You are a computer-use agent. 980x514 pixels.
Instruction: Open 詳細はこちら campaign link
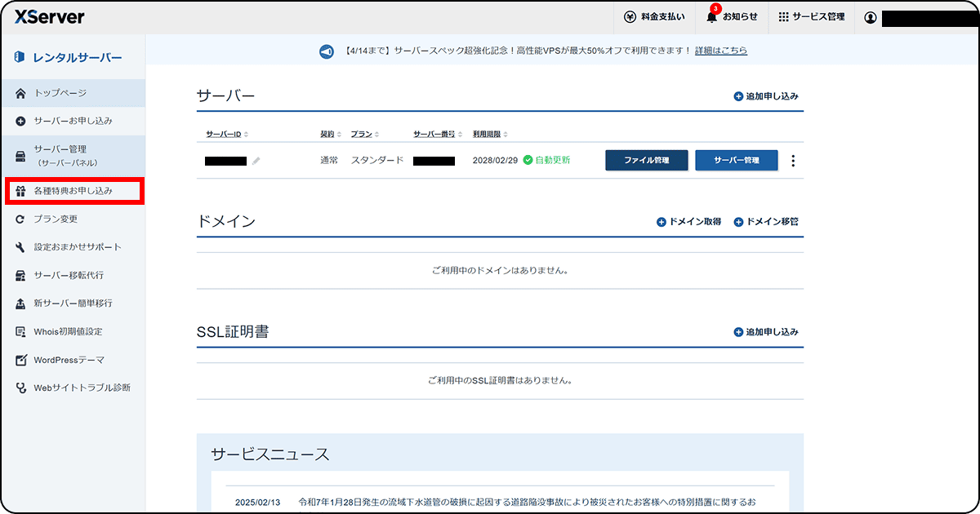point(721,51)
